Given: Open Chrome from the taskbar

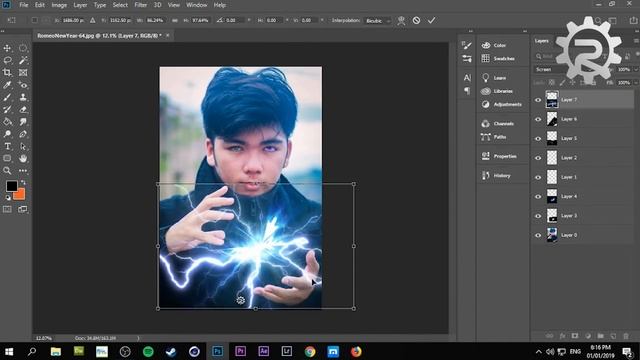Looking at the screenshot, I should click(x=310, y=351).
